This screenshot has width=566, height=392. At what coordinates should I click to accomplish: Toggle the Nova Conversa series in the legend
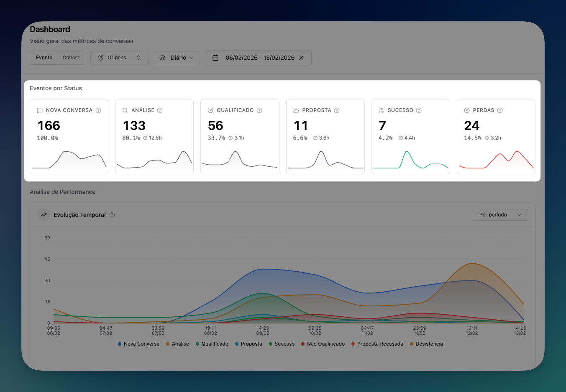click(x=138, y=344)
